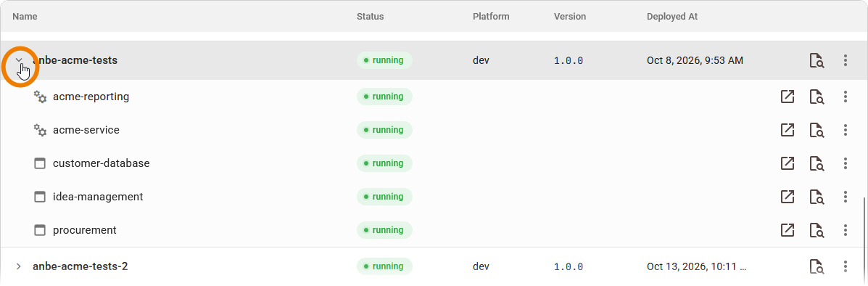Select the procurement service name

pyautogui.click(x=85, y=230)
